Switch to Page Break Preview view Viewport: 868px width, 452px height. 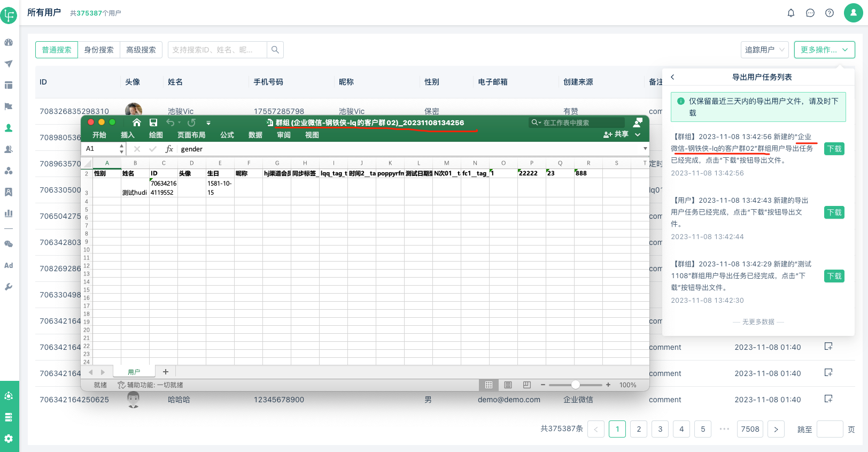[x=527, y=385]
